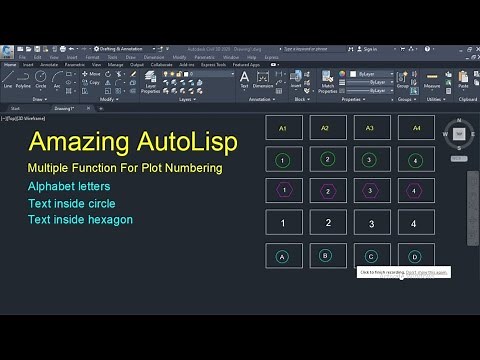Image resolution: width=480 pixels, height=360 pixels.
Task: Select the Line tool
Action: tap(8, 79)
